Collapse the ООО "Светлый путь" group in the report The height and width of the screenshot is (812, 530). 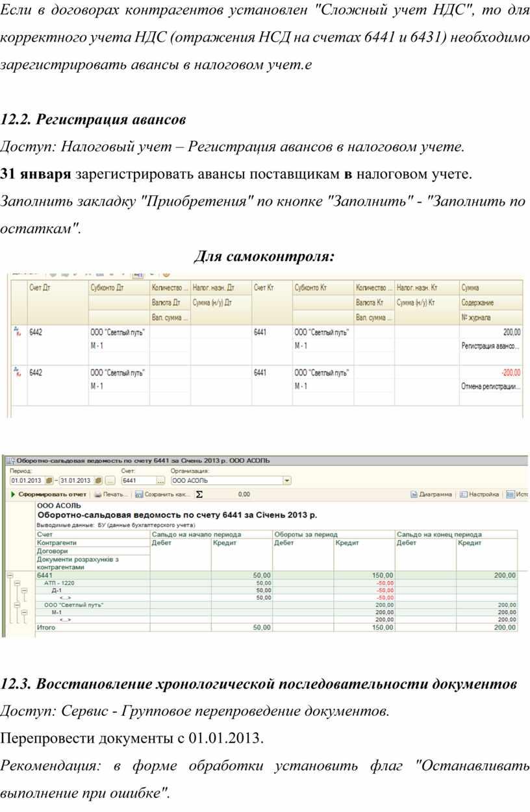17,605
